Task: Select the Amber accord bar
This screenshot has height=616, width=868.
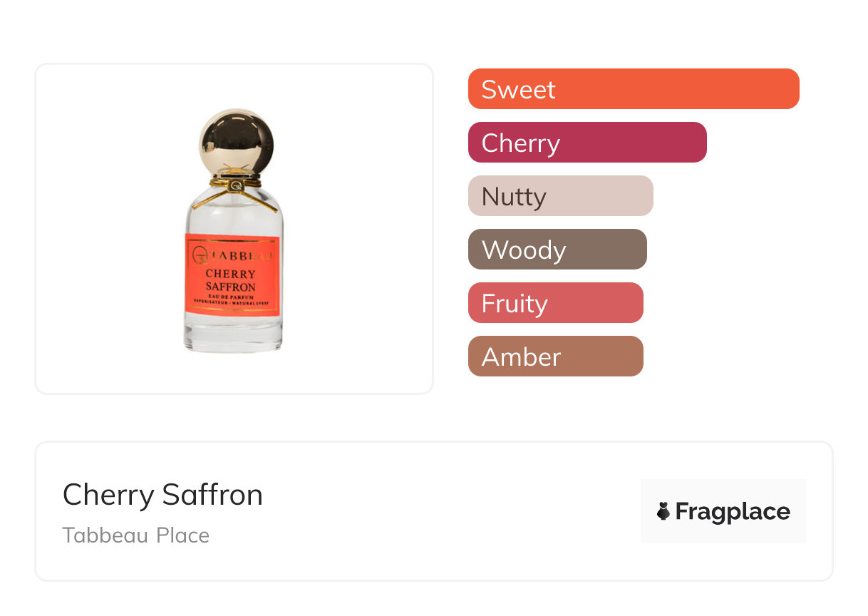Action: click(x=555, y=356)
